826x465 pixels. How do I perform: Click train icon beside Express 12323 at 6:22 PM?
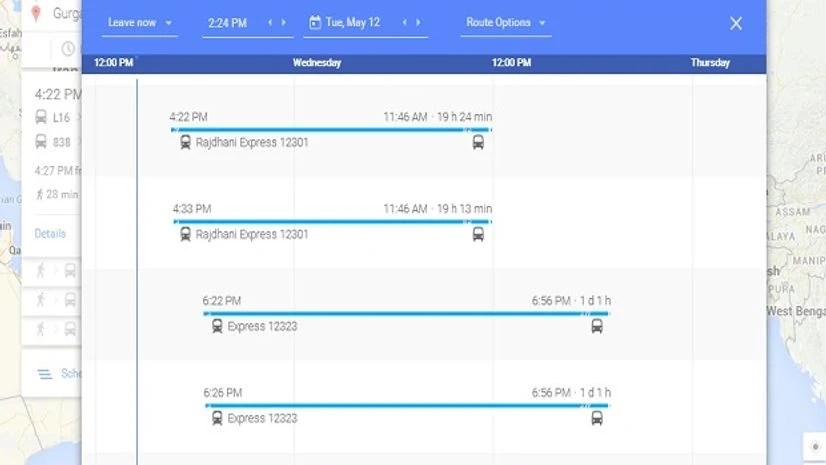click(217, 326)
